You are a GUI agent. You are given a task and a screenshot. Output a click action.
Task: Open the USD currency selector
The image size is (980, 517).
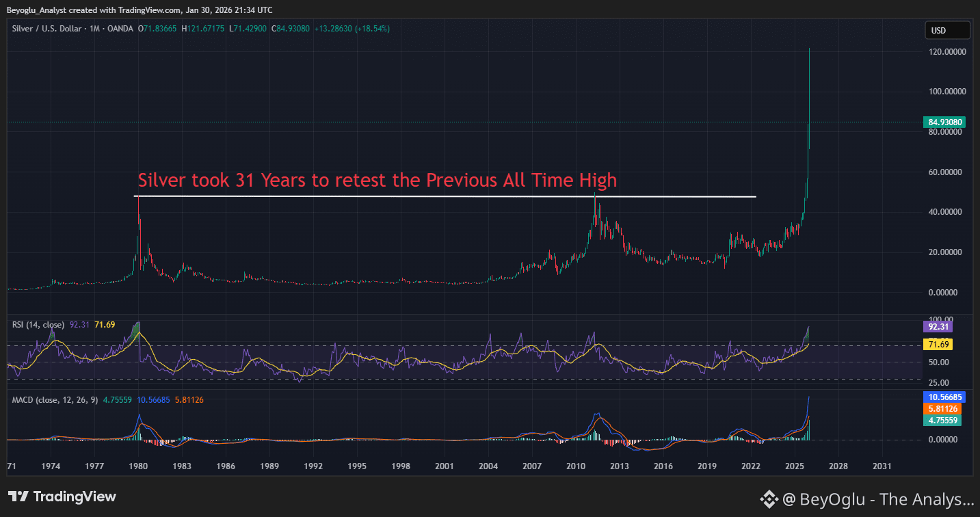[x=947, y=30]
